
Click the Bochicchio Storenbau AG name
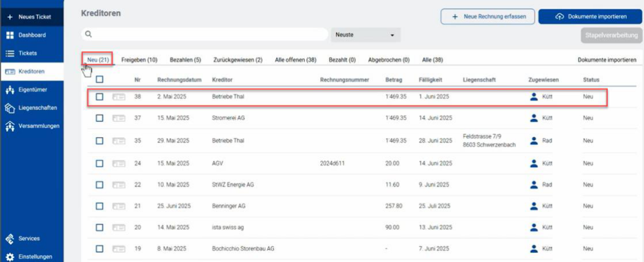click(243, 248)
